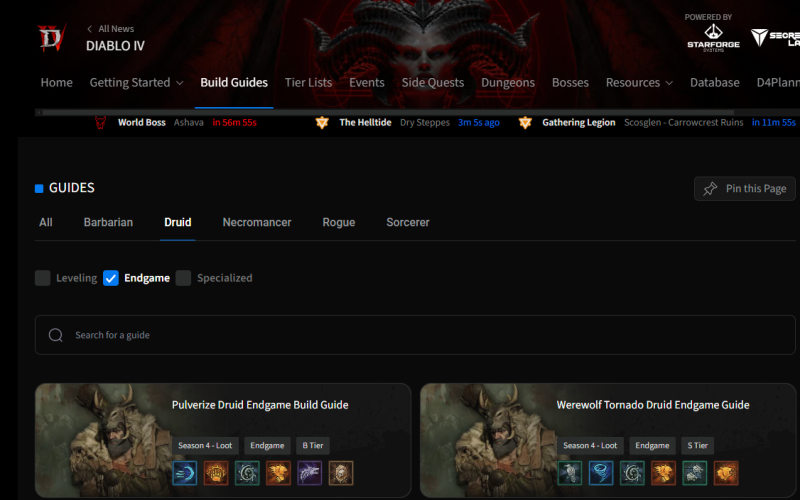The image size is (800, 500).
Task: Click Season 4 - Loot tag on Pulverize card
Action: click(205, 445)
